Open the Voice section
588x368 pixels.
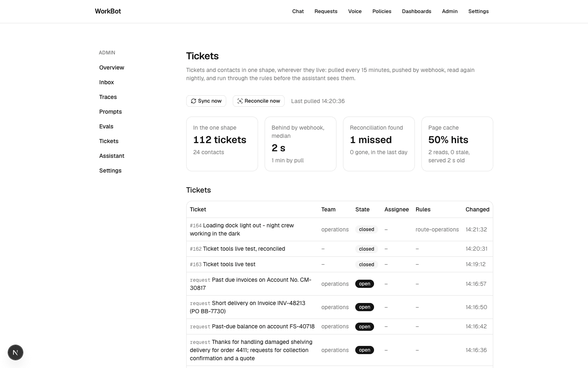coord(355,11)
